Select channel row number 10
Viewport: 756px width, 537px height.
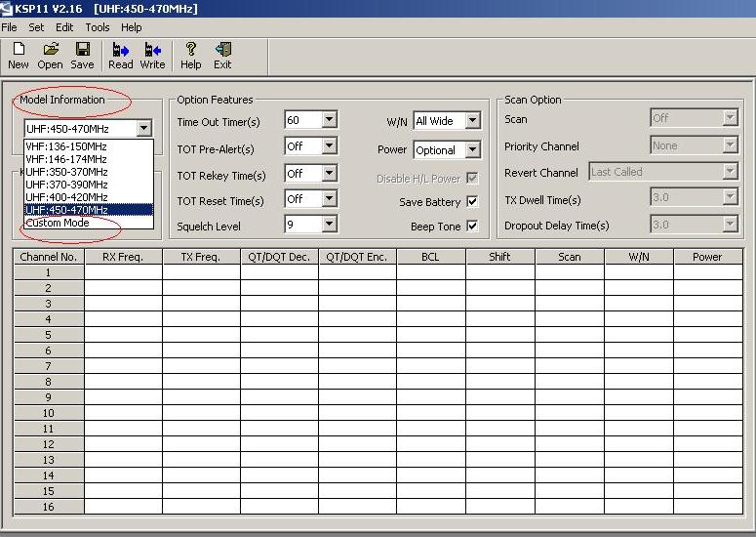pos(49,413)
